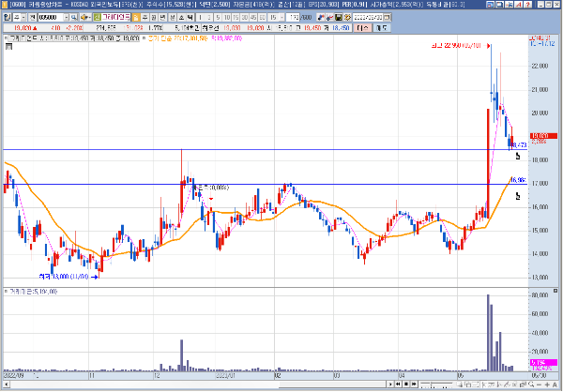The height and width of the screenshot is (392, 563).
Task: Click the second screen-copy icon in title bar
Action: (499, 5)
